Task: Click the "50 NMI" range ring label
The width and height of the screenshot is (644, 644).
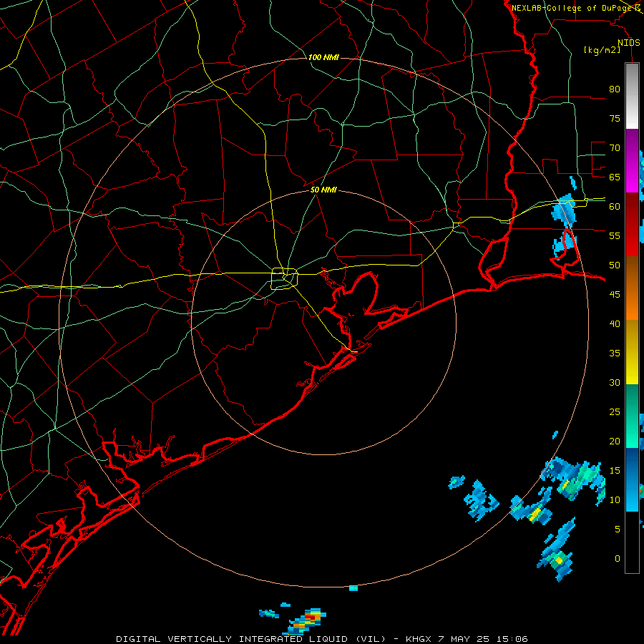Action: pyautogui.click(x=323, y=190)
